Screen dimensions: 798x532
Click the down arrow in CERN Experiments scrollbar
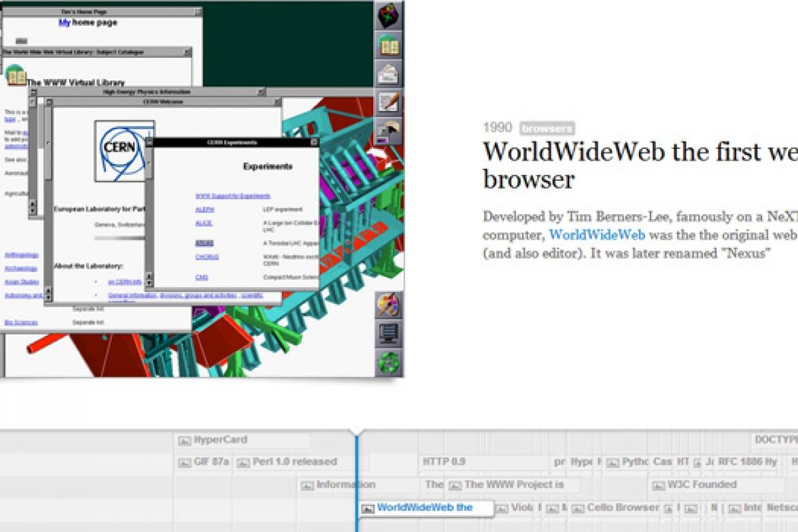click(150, 283)
